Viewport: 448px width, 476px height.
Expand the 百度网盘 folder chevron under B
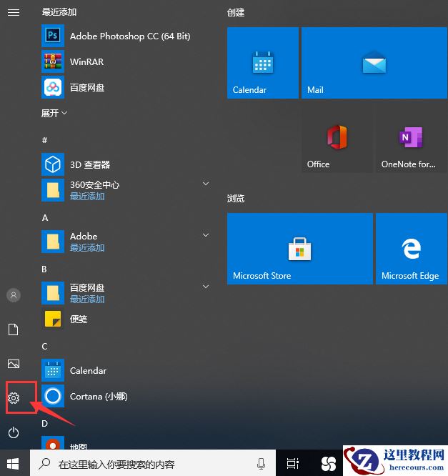206,287
